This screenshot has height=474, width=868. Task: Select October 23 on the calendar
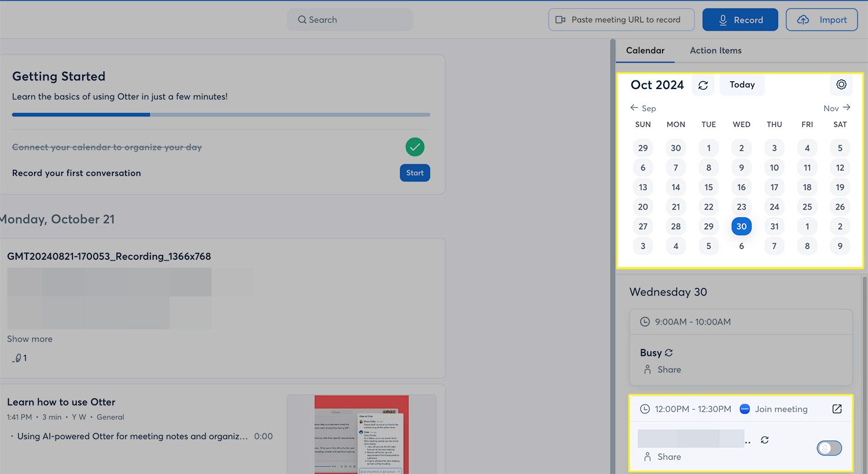click(x=741, y=207)
